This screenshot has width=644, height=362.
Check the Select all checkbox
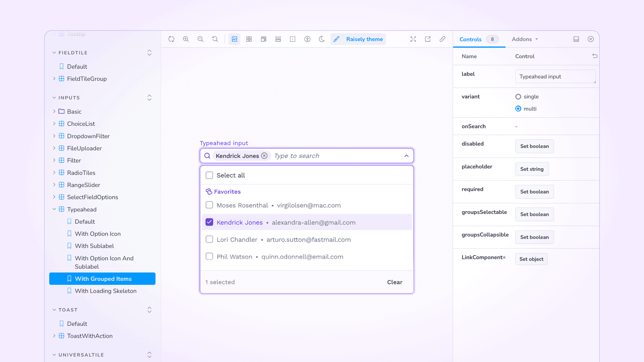point(209,175)
